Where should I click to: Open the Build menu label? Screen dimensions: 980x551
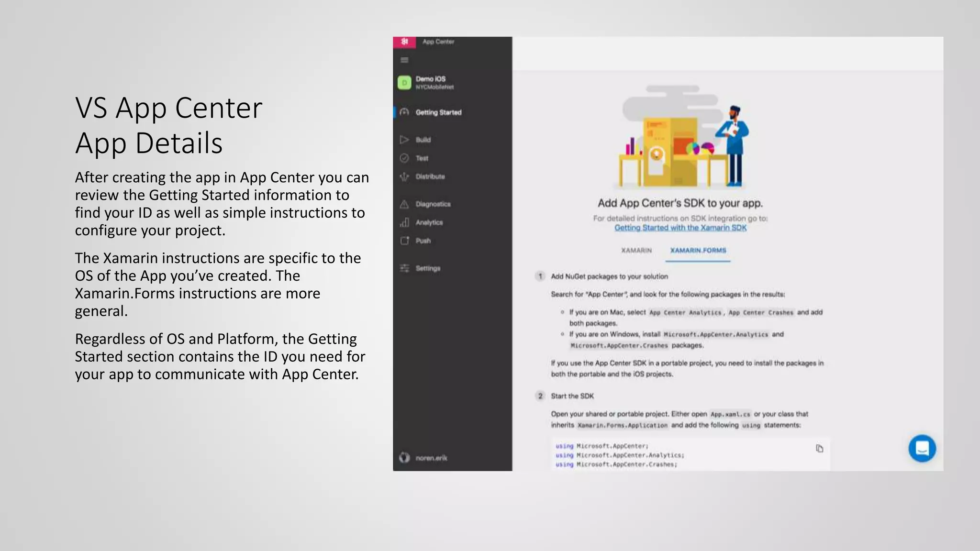pyautogui.click(x=423, y=140)
